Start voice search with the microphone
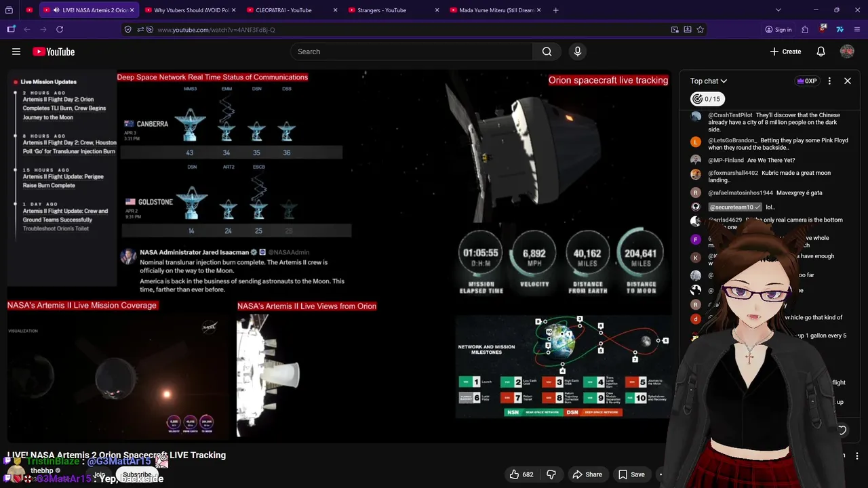 578,52
